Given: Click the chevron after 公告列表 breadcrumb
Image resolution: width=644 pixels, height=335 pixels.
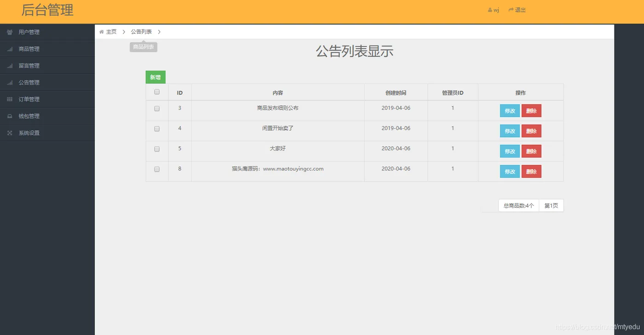Looking at the screenshot, I should point(159,32).
